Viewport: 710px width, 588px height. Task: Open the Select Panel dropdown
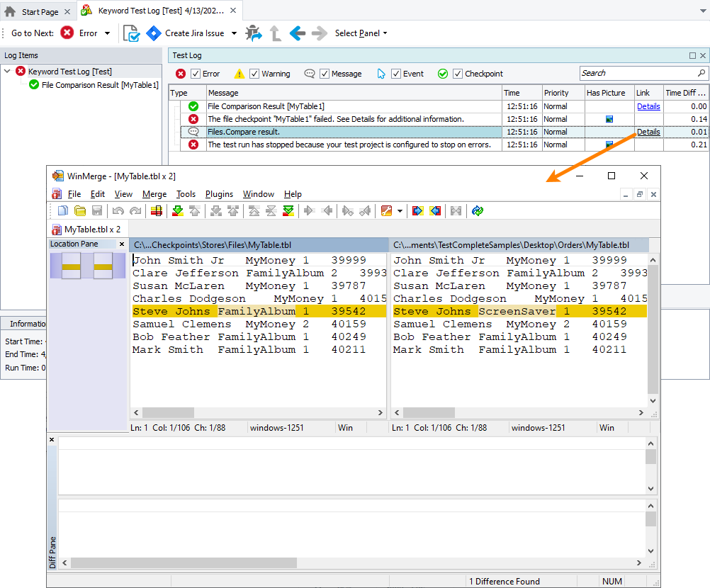click(x=361, y=33)
